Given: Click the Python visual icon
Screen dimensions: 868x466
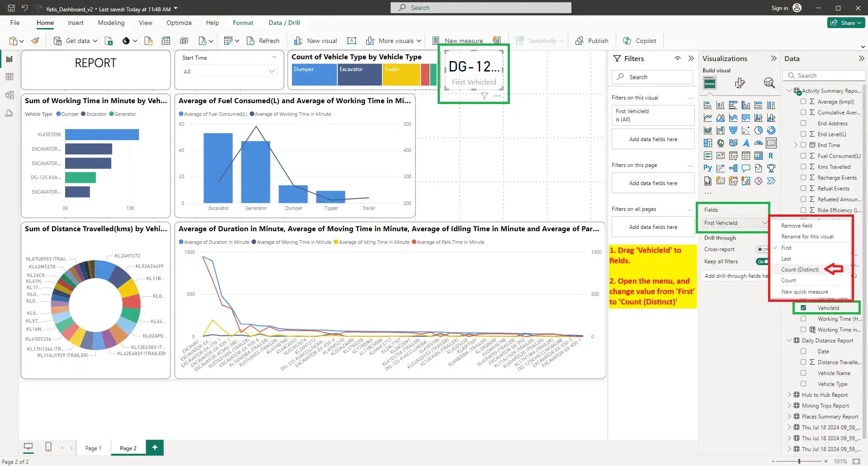Looking at the screenshot, I should pyautogui.click(x=708, y=168).
